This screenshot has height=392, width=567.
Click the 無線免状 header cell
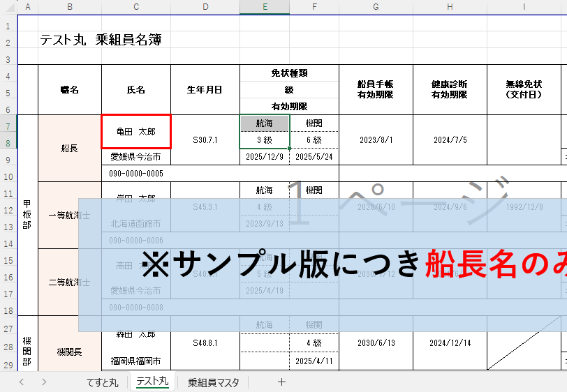click(x=524, y=89)
